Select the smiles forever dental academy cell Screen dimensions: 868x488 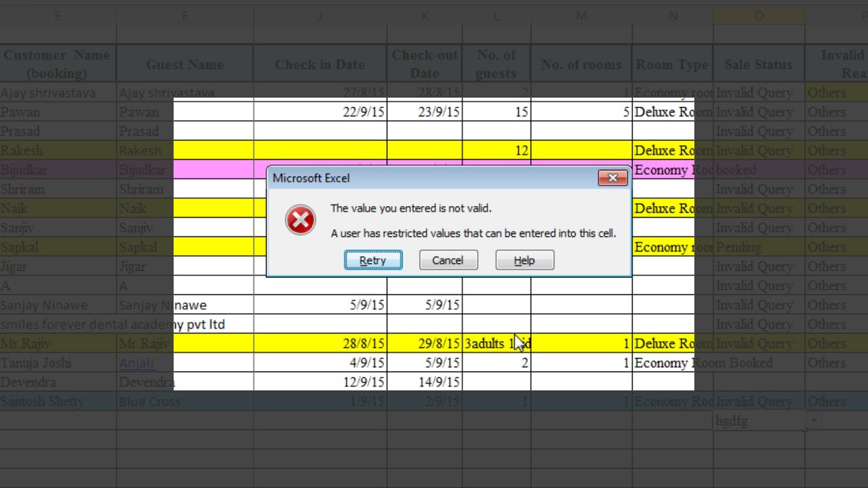click(58, 324)
